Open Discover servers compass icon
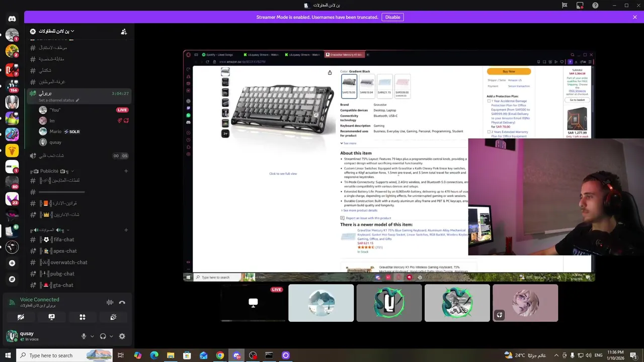The image size is (644, 362). pyautogui.click(x=12, y=279)
